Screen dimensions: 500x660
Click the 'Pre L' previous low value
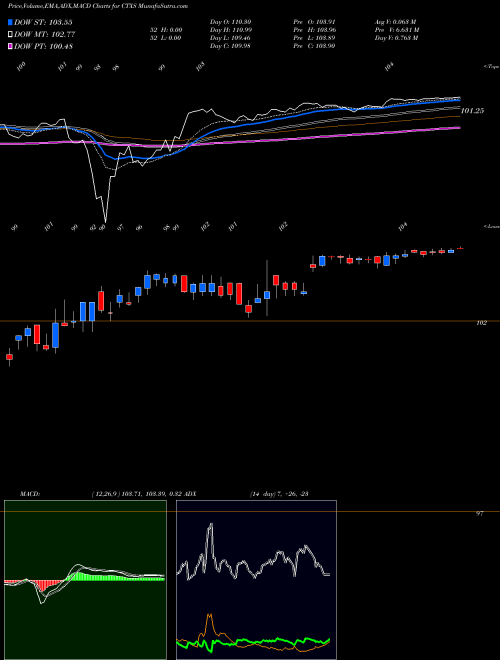click(314, 38)
